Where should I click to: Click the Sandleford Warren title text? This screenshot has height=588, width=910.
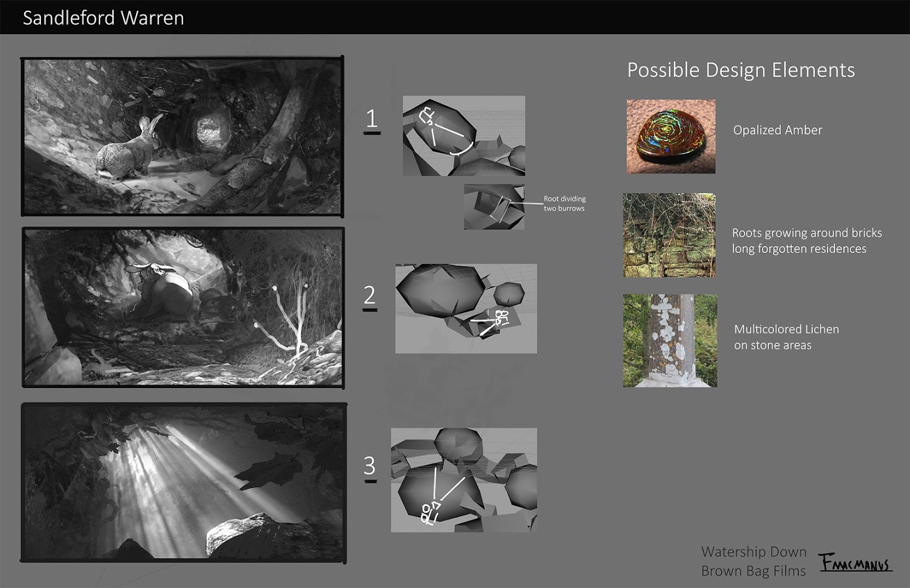tap(103, 18)
